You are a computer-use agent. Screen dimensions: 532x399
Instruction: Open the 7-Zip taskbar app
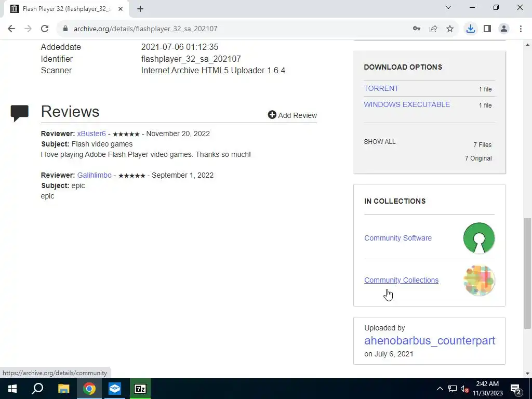pyautogui.click(x=140, y=389)
